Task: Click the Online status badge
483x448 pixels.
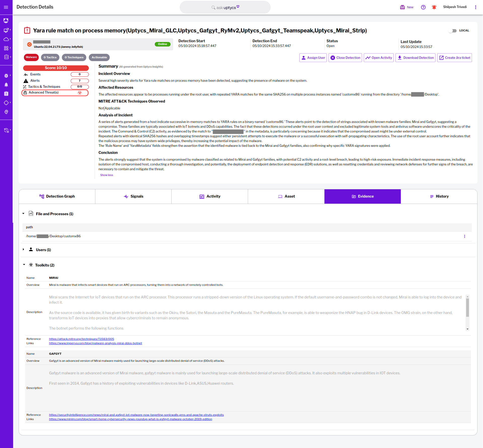Action: tap(163, 44)
